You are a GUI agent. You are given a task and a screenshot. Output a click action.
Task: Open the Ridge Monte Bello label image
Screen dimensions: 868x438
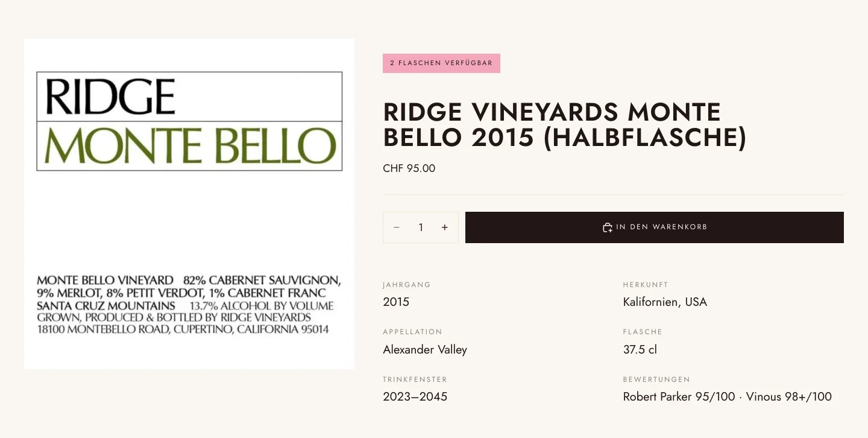click(x=189, y=204)
